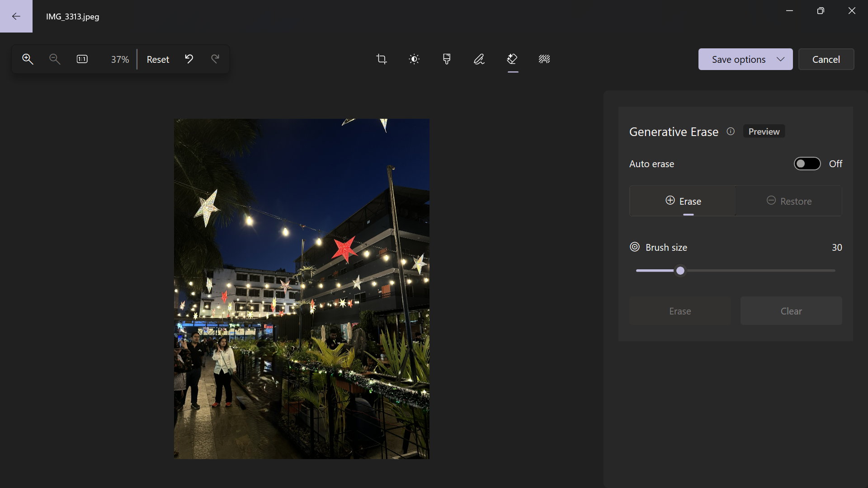
Task: Click the actual size 1:1 icon
Action: (x=82, y=59)
